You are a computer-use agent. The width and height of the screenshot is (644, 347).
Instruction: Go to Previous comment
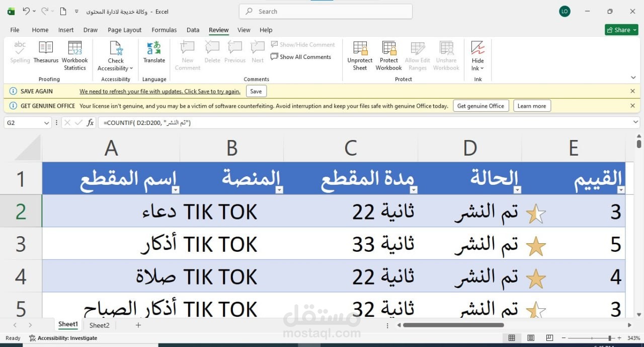coord(235,52)
